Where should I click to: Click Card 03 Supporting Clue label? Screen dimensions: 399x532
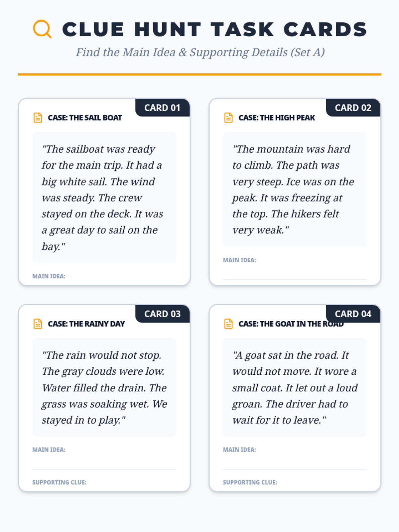point(59,482)
